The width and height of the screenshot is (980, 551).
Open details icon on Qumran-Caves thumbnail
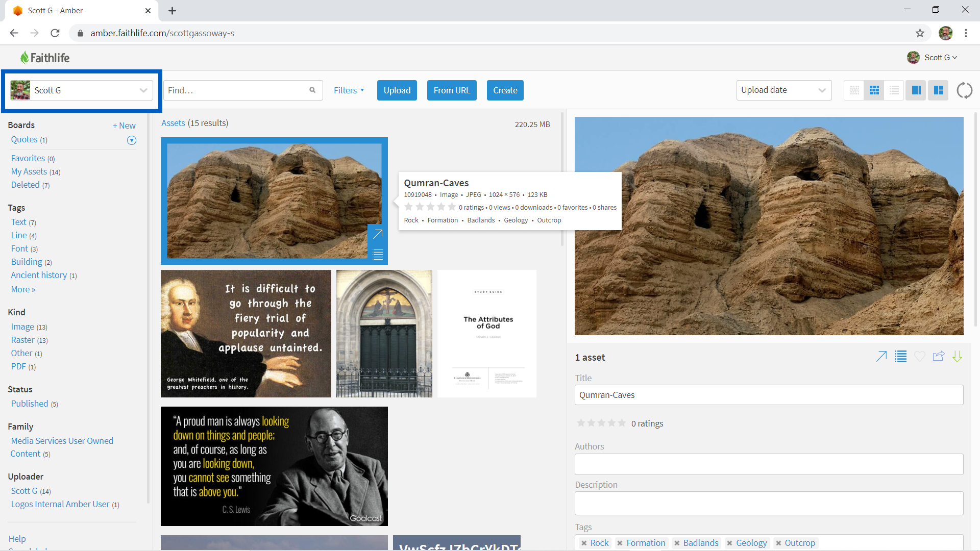click(378, 255)
